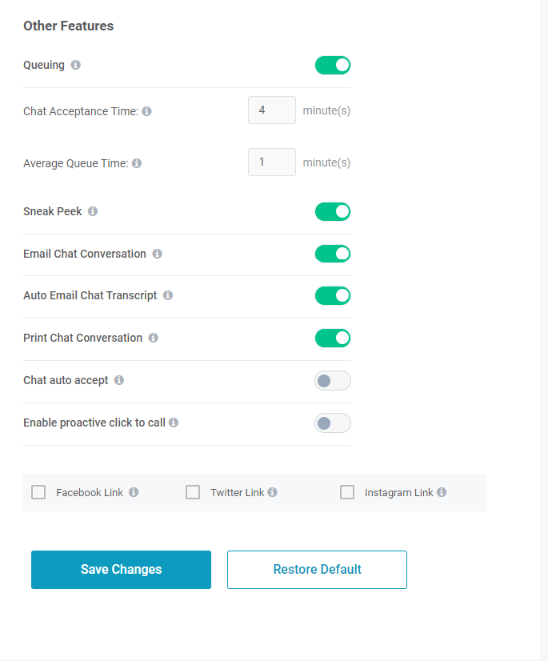Turn on Enable proactive click to call
Screen dimensions: 548x661
[333, 423]
